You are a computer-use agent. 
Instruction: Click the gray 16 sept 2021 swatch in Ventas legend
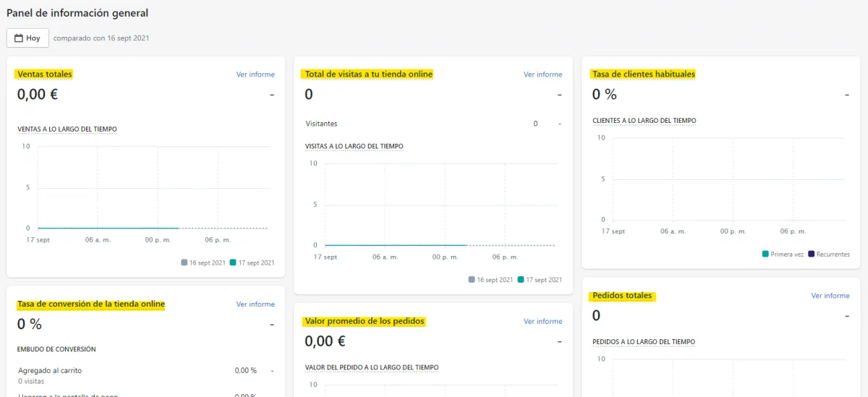(x=184, y=262)
